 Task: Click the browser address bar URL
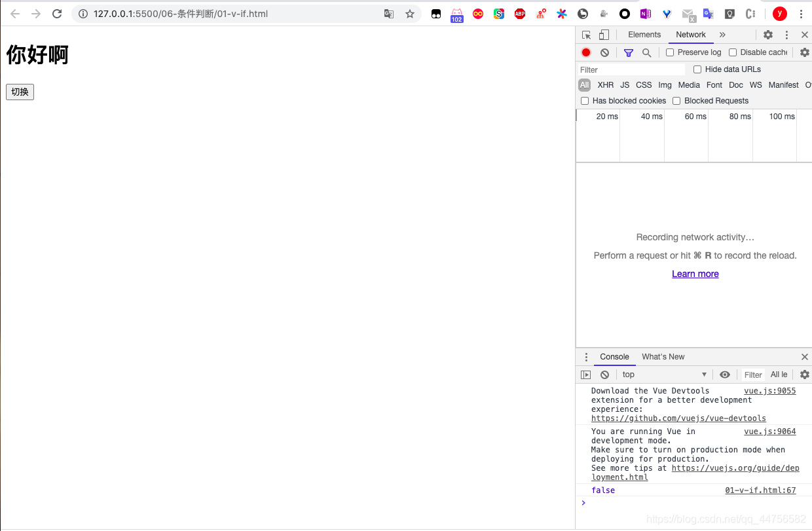181,14
